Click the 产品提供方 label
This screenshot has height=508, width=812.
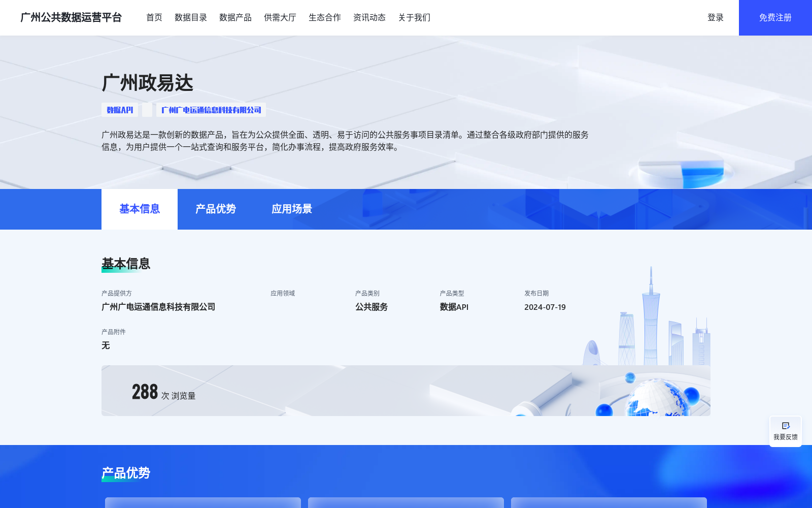point(117,293)
